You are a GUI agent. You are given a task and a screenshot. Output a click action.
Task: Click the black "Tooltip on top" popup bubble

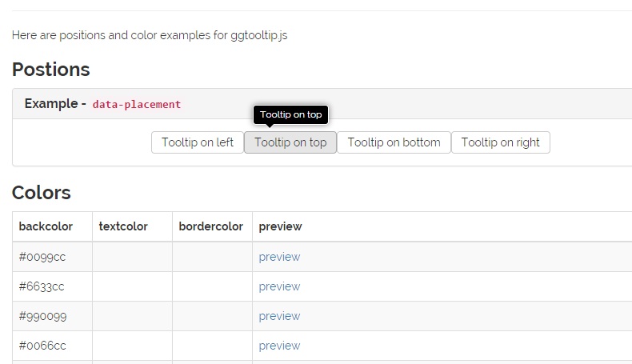tap(290, 114)
